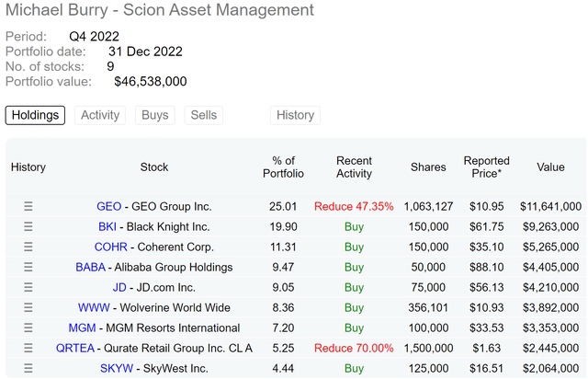Sort by Recent Activity column header
This screenshot has height=379, width=588.
tap(354, 167)
